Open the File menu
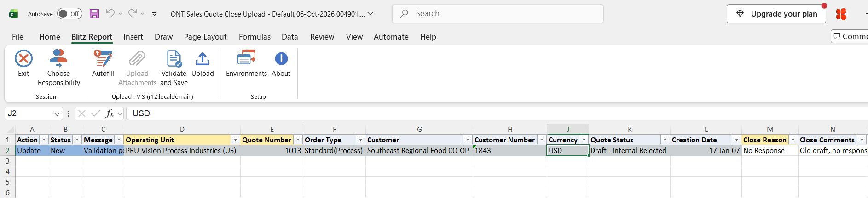 click(17, 37)
